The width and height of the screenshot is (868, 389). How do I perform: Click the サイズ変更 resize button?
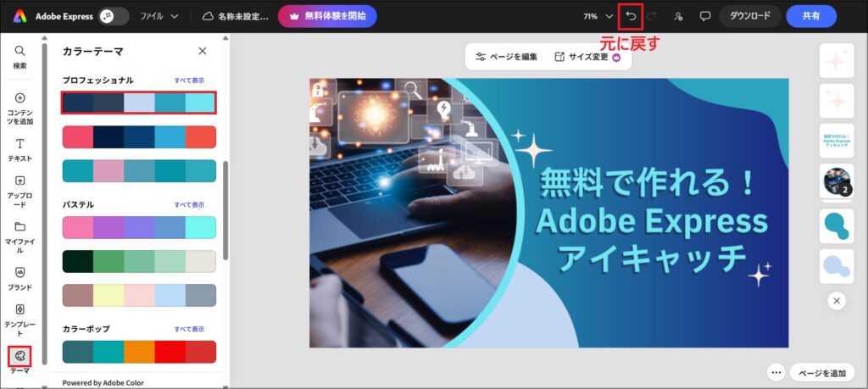click(587, 57)
